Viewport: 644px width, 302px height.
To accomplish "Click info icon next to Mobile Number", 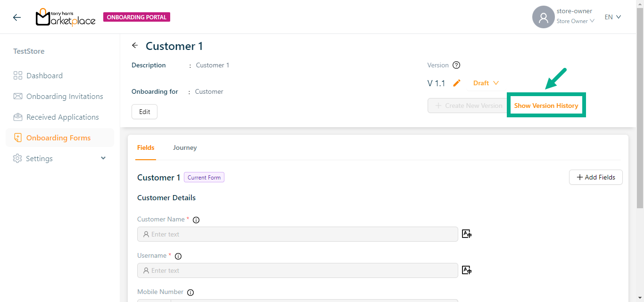I will (190, 292).
